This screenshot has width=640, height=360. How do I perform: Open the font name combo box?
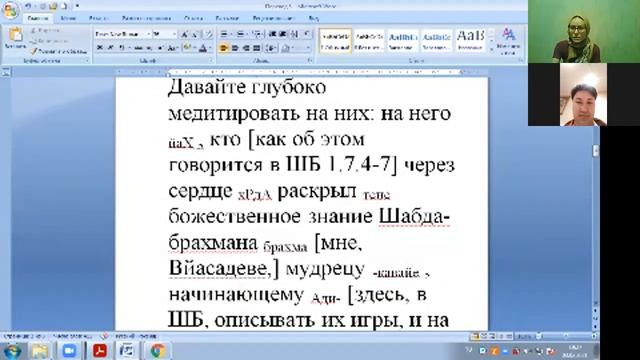pos(122,34)
